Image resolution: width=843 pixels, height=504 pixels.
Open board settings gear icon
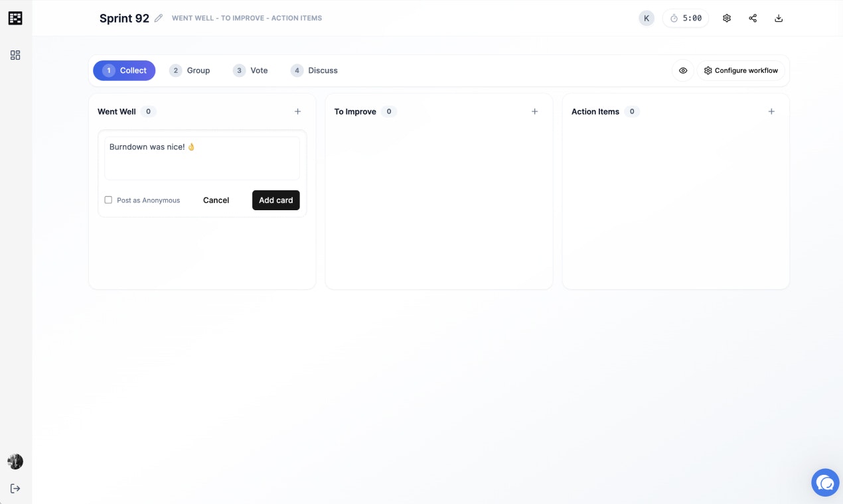tap(727, 19)
